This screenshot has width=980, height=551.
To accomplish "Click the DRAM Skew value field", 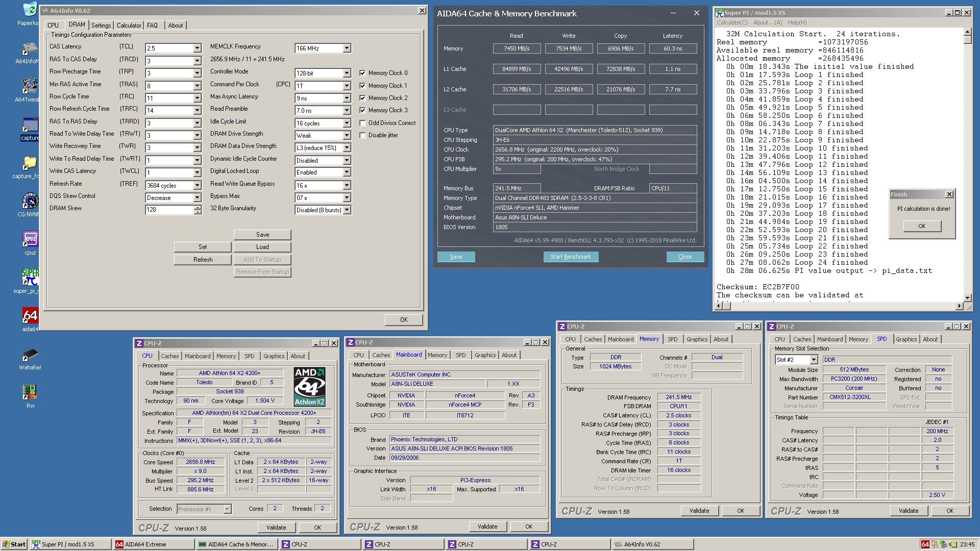I will click(x=169, y=210).
